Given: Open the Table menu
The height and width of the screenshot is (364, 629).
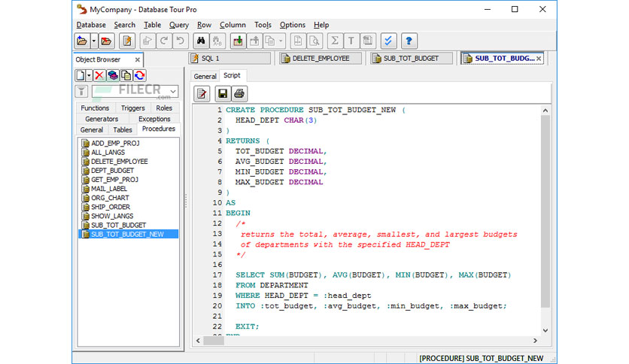Looking at the screenshot, I should pos(153,25).
